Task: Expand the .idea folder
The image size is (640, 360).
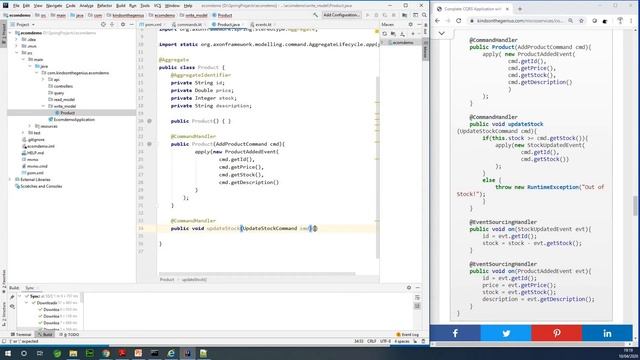Action: click(x=17, y=40)
